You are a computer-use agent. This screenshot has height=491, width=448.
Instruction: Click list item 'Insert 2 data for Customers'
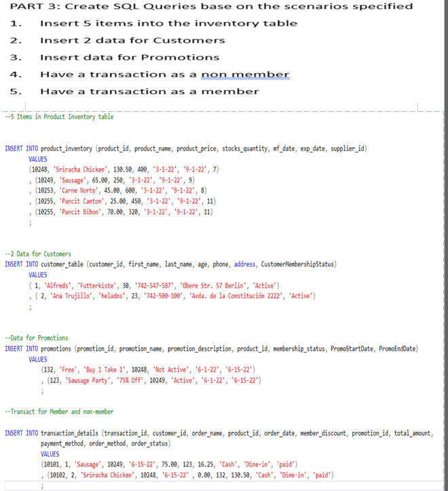pos(132,40)
